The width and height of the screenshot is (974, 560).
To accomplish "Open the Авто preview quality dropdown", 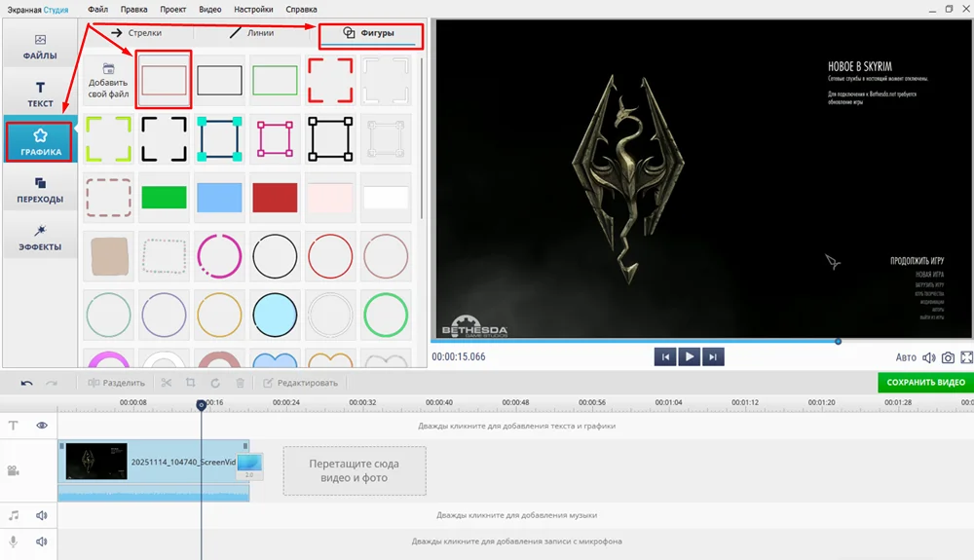I will point(906,357).
